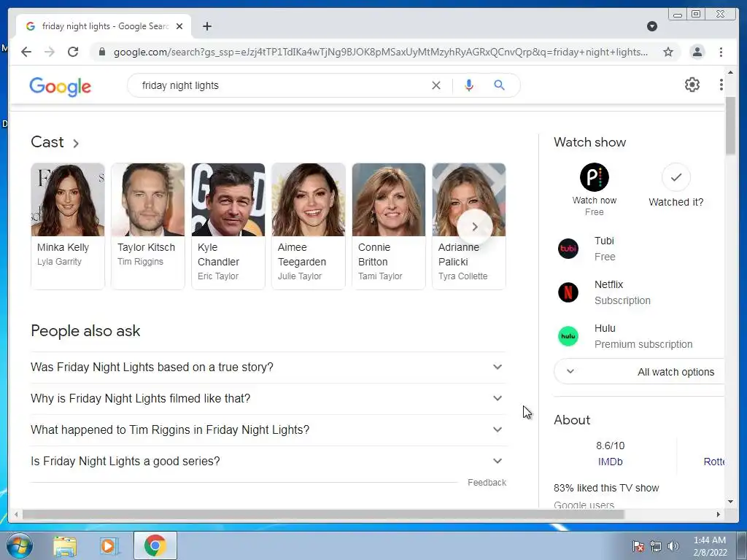
Task: Open the Cast heading arrow
Action: (76, 143)
